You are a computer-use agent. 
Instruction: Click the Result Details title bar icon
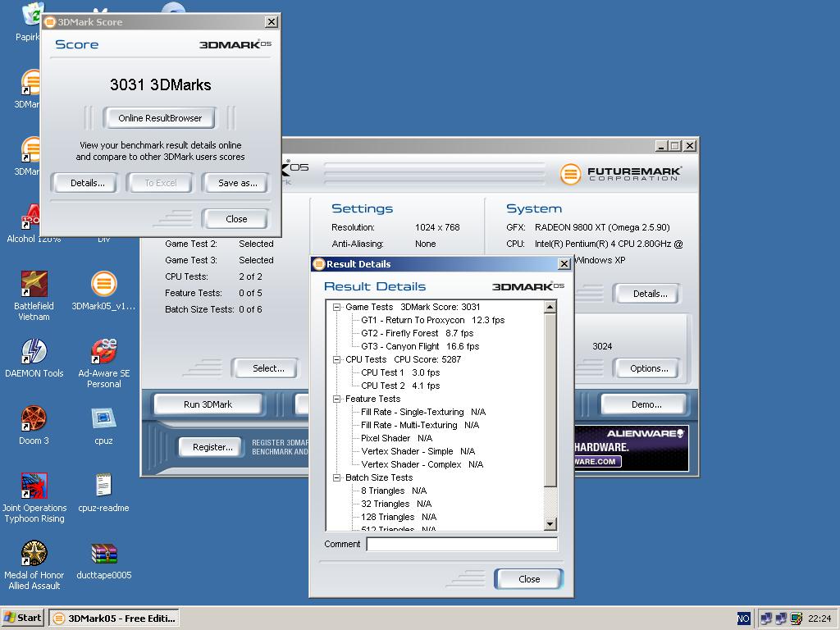(x=319, y=263)
